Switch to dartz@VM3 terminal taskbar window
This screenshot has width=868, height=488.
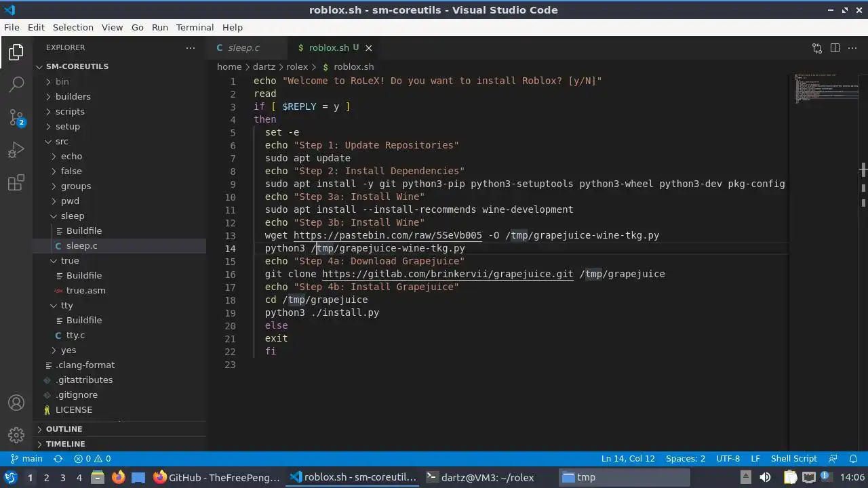click(488, 477)
